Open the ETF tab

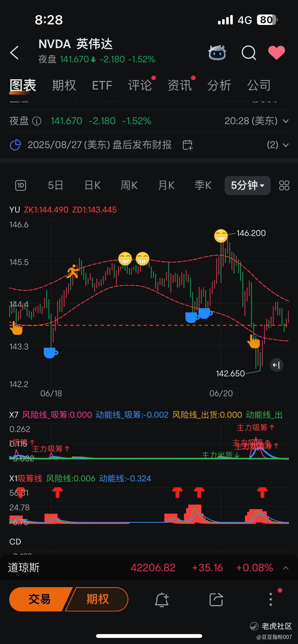pyautogui.click(x=102, y=85)
